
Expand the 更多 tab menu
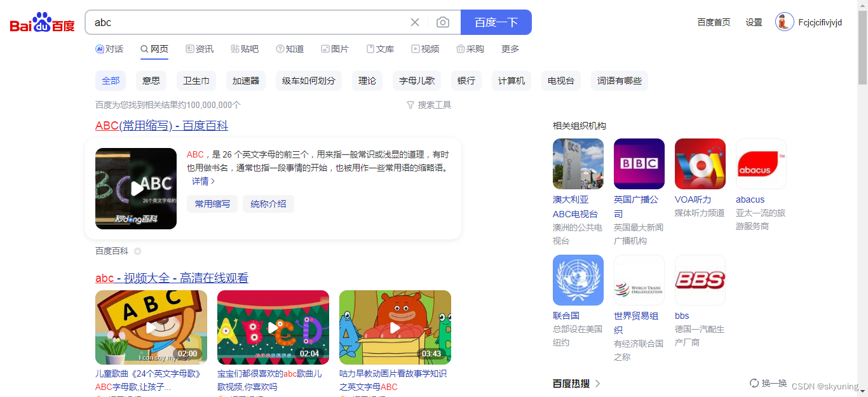tap(510, 49)
